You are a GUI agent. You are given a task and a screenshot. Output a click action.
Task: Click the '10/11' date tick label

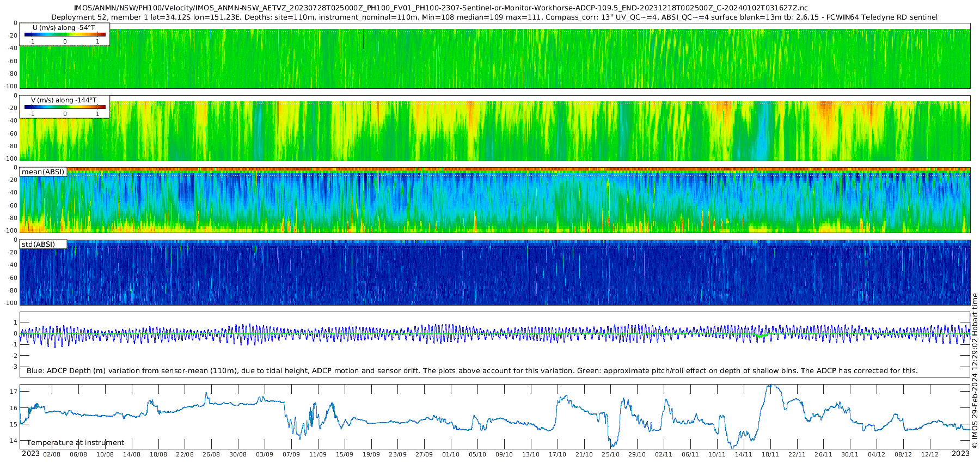[x=717, y=454]
